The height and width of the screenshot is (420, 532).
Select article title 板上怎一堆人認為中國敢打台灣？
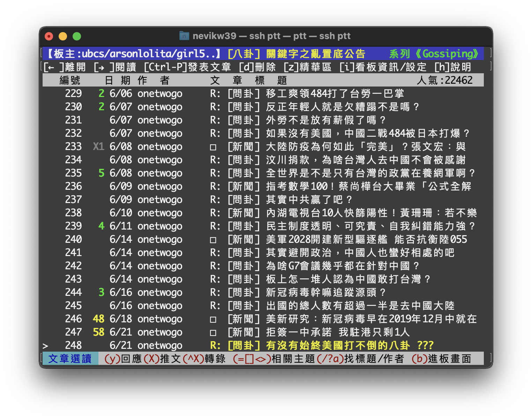(x=348, y=279)
